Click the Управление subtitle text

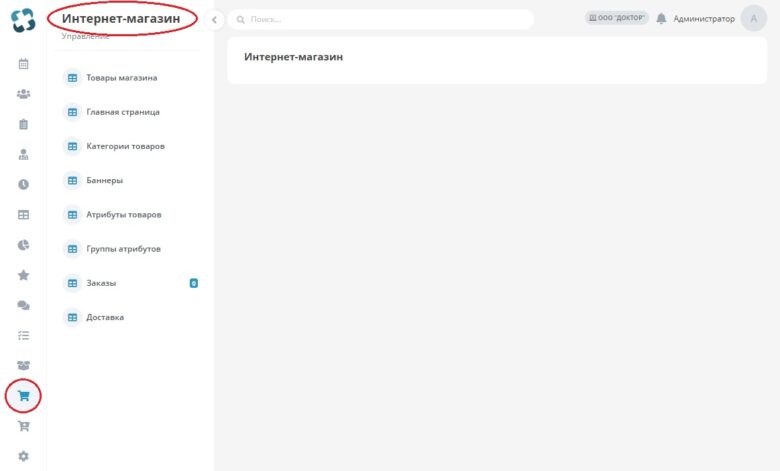85,36
